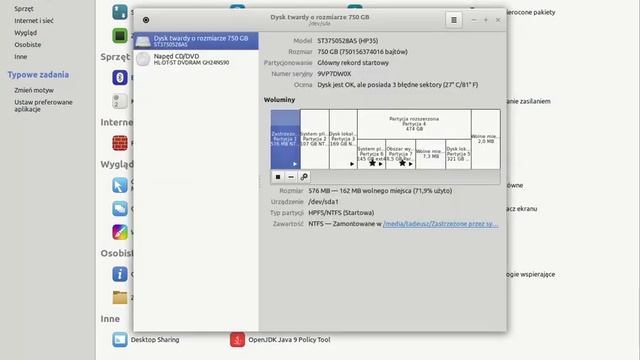The width and height of the screenshot is (640, 360).
Task: Select the 2,0 MB free space block
Action: 486,139
